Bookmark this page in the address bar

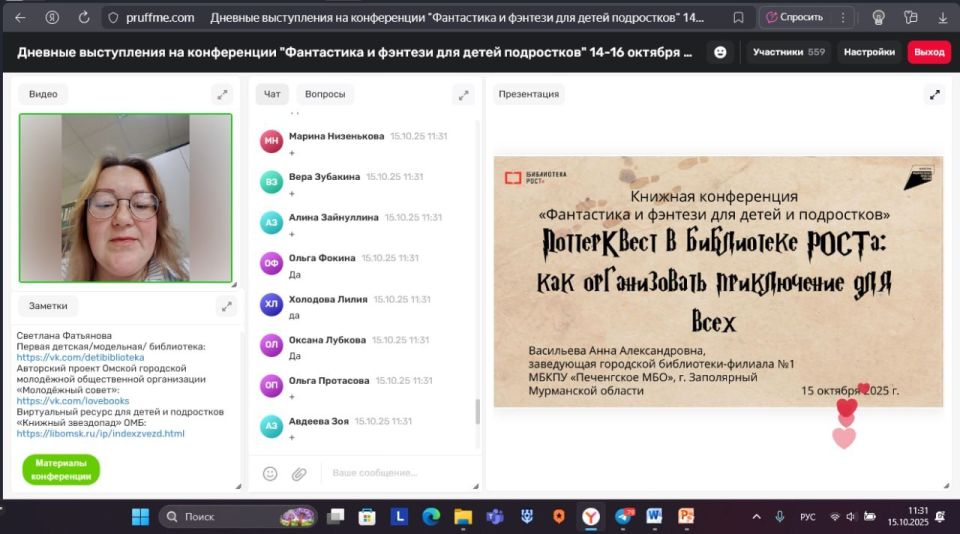[738, 17]
